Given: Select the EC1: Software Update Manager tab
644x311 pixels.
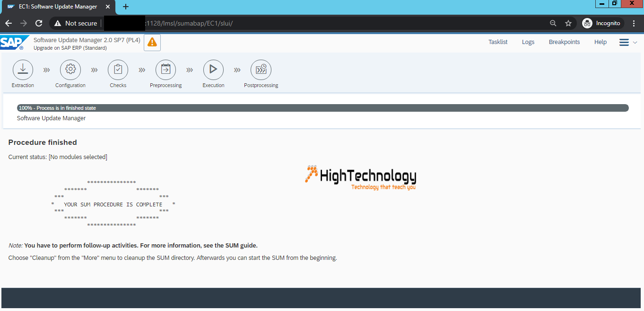Looking at the screenshot, I should click(x=58, y=7).
